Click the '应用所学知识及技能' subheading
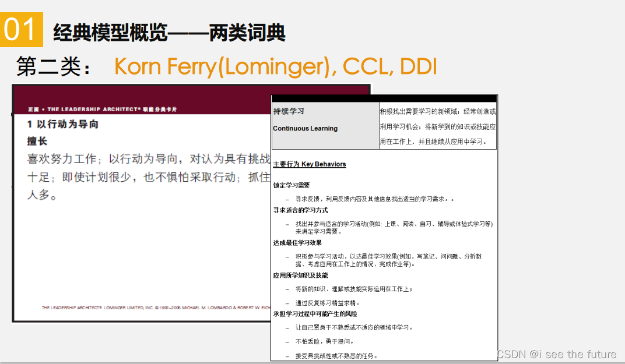Viewport: 625px width, 364px height. tap(300, 275)
